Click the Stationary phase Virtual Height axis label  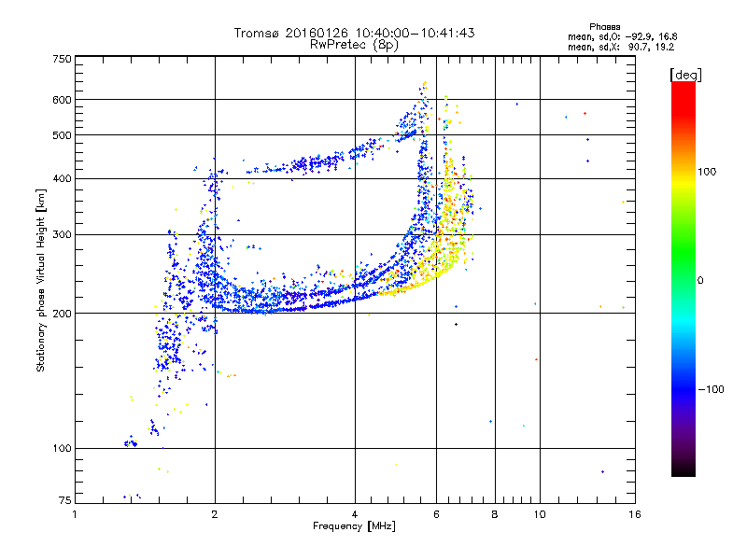coord(41,279)
